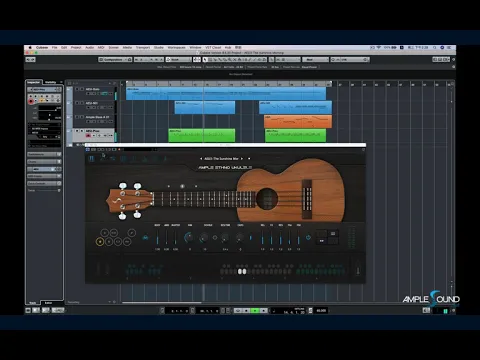Select the previous preset with the left arrow
This screenshot has height=360, width=480.
pos(201,159)
